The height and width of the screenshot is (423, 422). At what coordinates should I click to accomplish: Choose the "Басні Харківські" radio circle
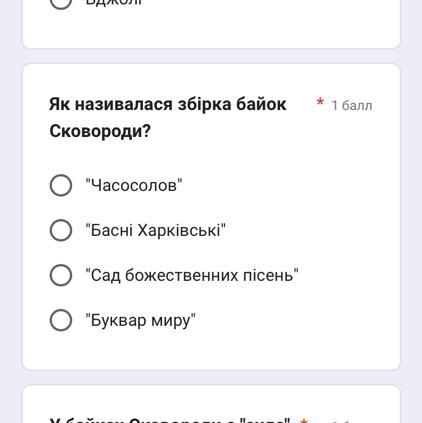(61, 230)
